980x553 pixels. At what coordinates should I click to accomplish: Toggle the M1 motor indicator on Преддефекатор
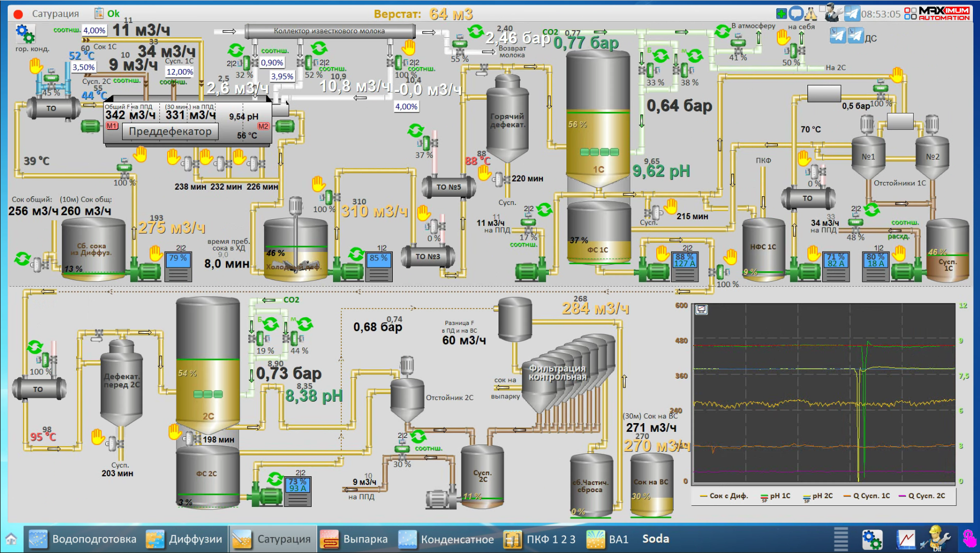112,126
